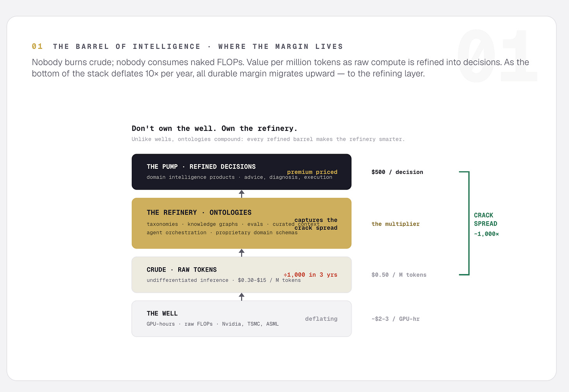
Task: Click the large faded 01 watermark
Action: click(497, 55)
